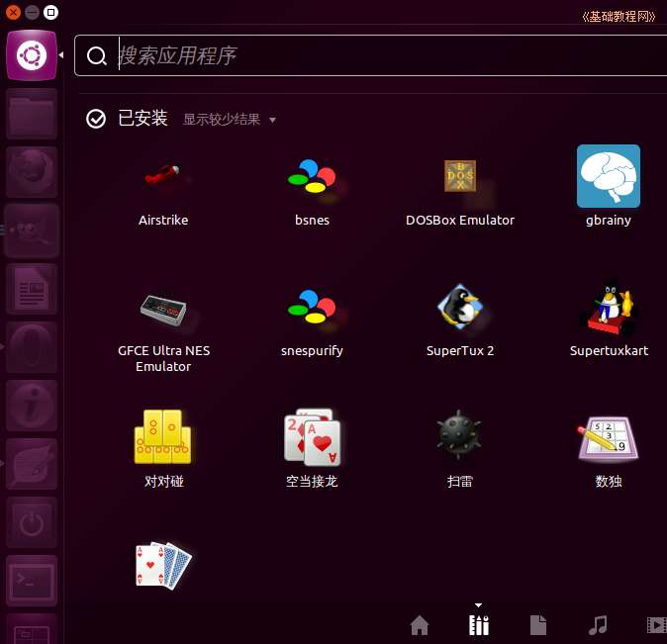Click the DOSBox Emulator label text
Viewport: 667px width, 644px height.
click(460, 221)
